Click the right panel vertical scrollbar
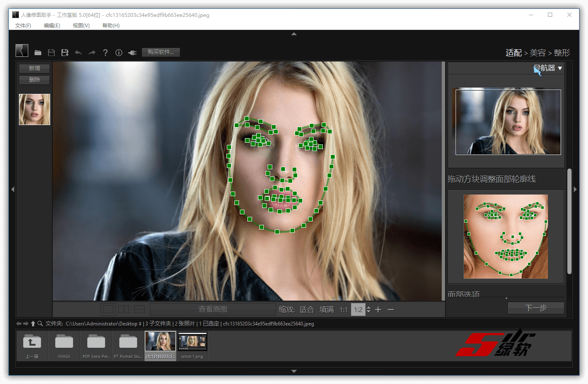Screen dimensions: 588x384 click(569, 221)
